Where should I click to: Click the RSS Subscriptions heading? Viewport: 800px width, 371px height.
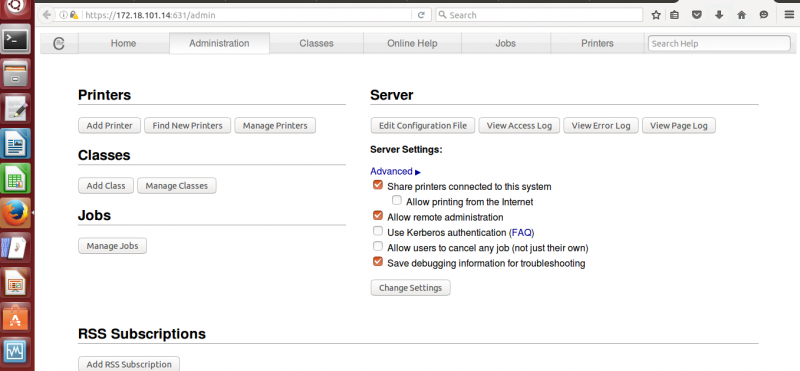142,334
